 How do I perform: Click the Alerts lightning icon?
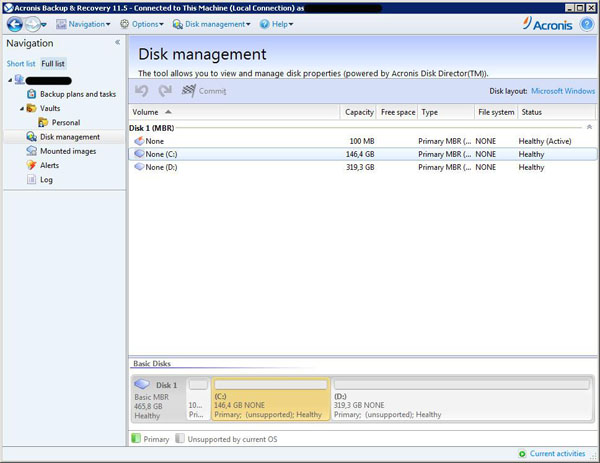point(31,165)
